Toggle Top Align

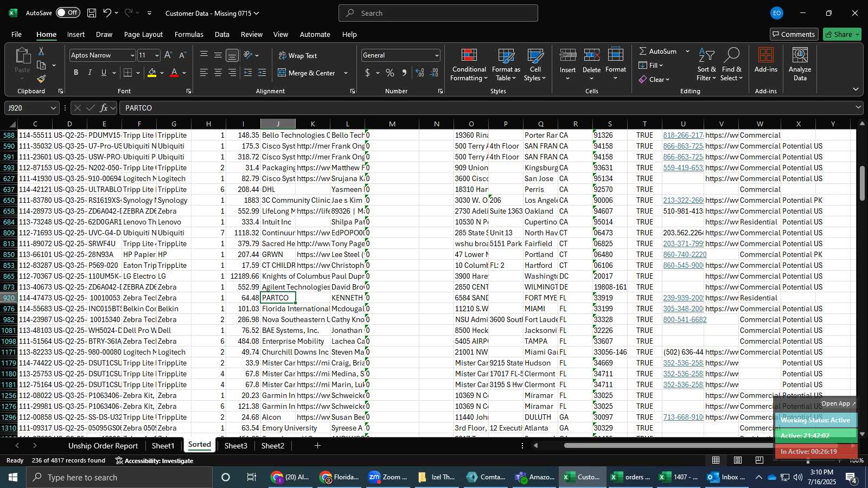click(x=203, y=55)
